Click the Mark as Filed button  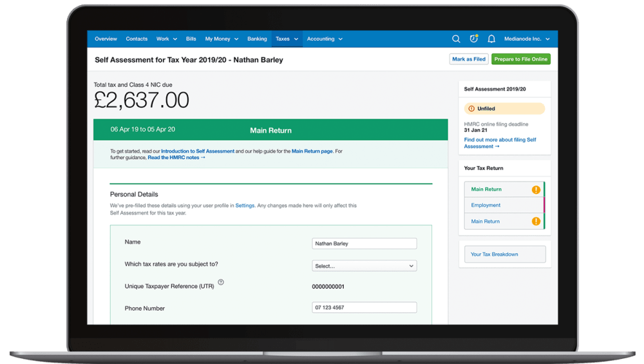click(469, 59)
